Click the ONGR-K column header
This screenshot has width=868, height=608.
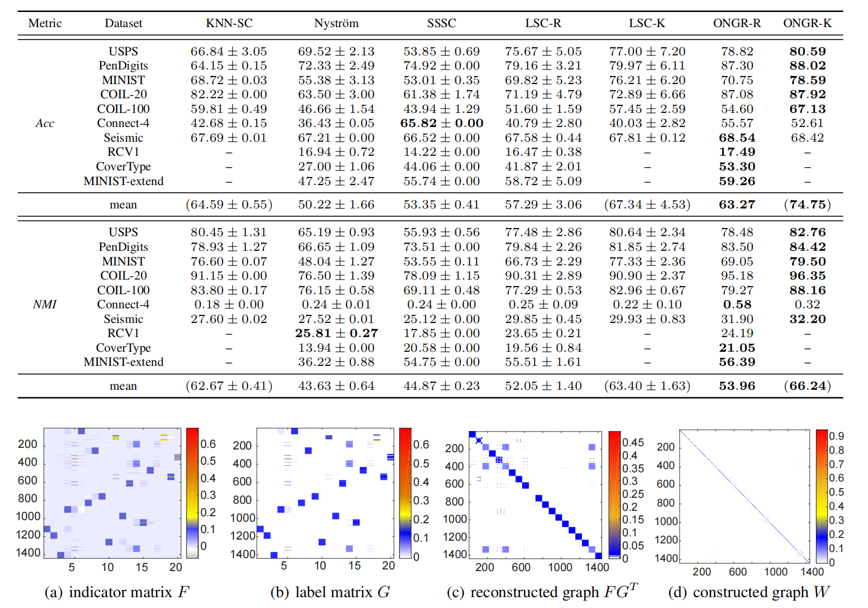click(807, 23)
